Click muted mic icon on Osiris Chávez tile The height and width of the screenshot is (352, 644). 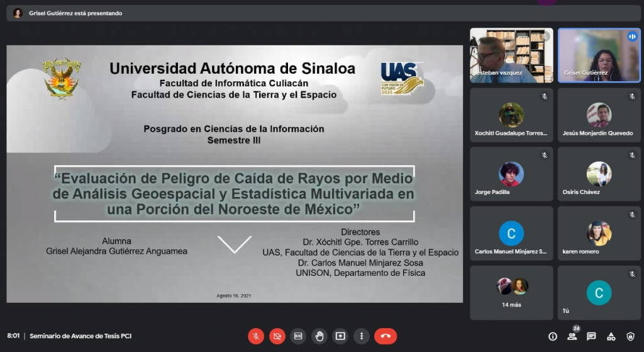tap(632, 156)
